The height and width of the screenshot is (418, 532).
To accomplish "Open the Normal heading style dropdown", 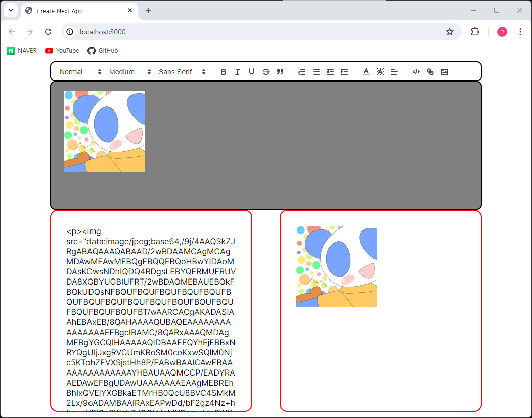I will [80, 72].
